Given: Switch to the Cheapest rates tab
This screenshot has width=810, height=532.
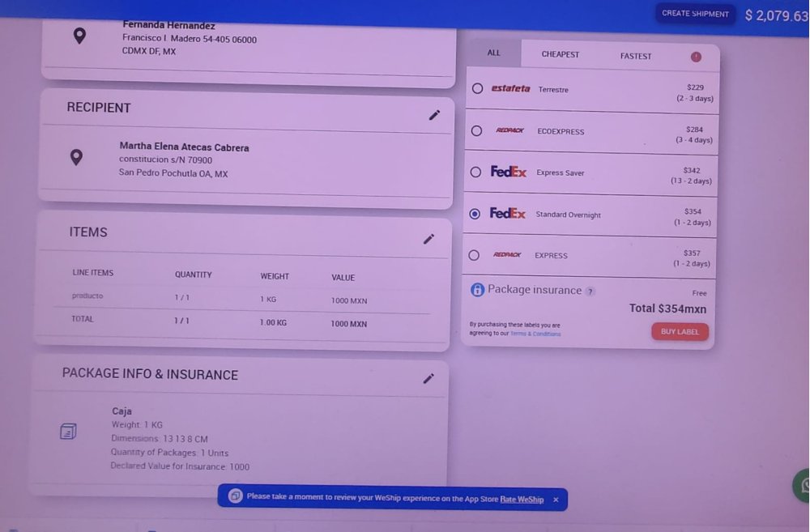Looking at the screenshot, I should tap(560, 54).
